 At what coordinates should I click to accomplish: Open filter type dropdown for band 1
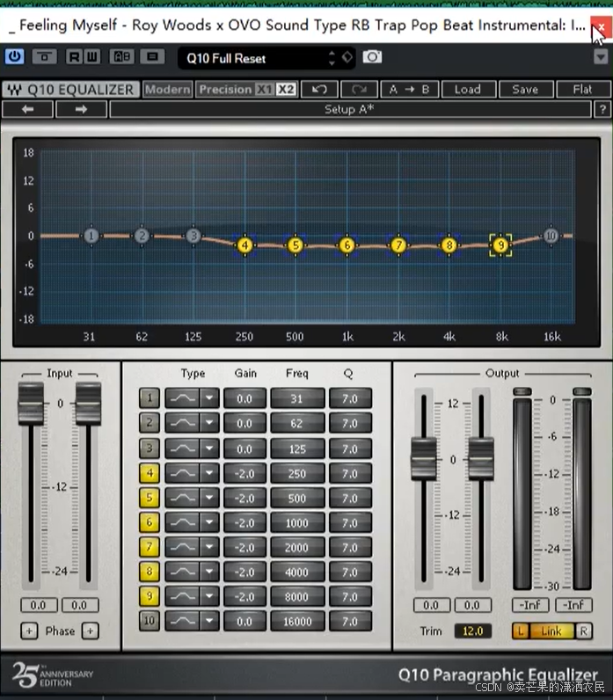[x=209, y=397]
